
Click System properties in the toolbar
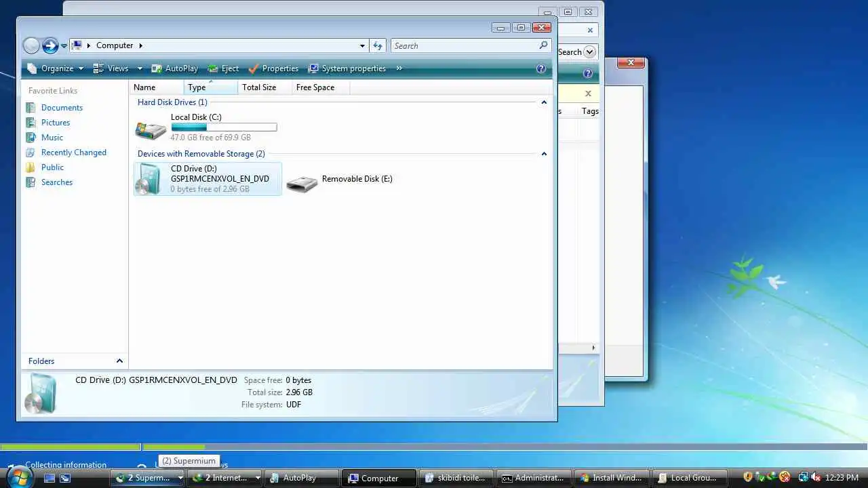(x=347, y=68)
